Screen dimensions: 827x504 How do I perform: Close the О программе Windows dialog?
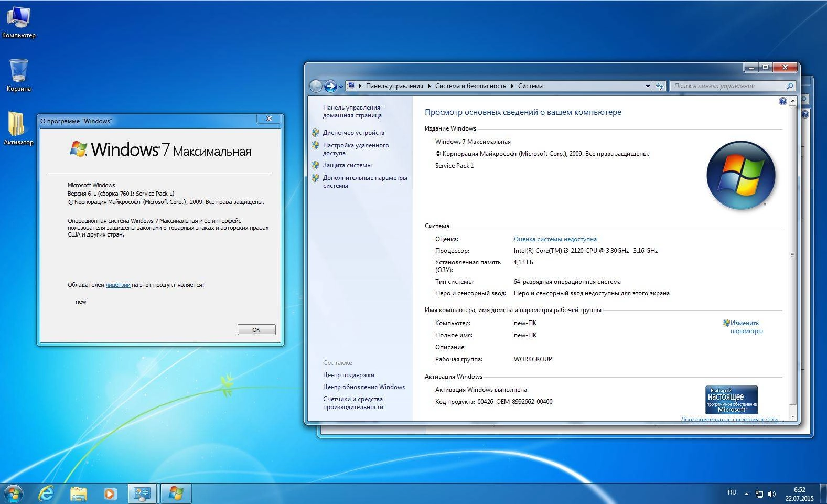tap(269, 119)
